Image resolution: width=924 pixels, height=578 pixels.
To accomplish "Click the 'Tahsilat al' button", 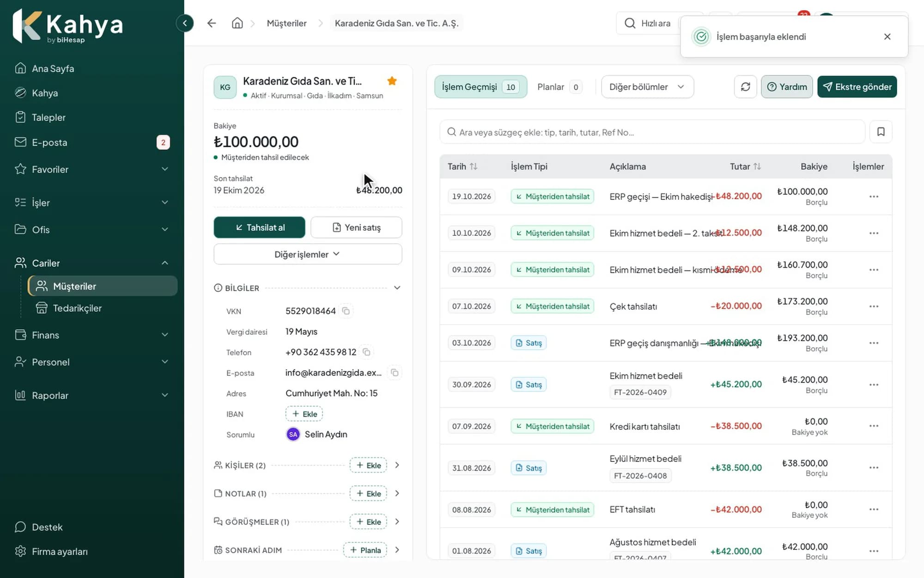I will 259,228.
